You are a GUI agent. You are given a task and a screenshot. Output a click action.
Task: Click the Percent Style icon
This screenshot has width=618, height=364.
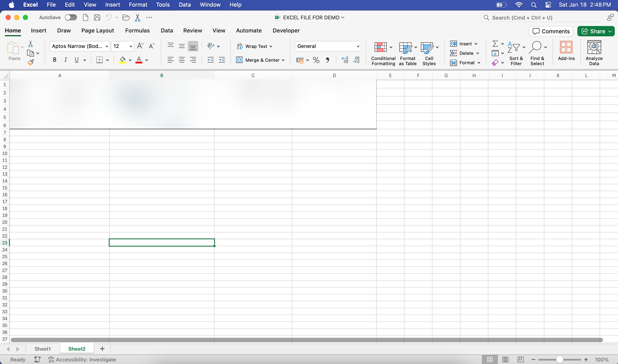tap(316, 60)
